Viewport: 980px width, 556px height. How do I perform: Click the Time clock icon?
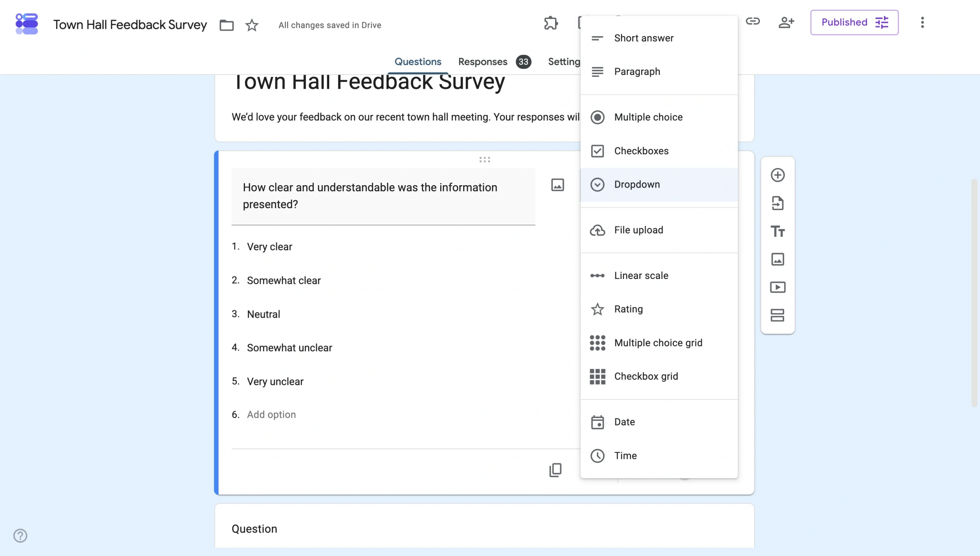[597, 456]
